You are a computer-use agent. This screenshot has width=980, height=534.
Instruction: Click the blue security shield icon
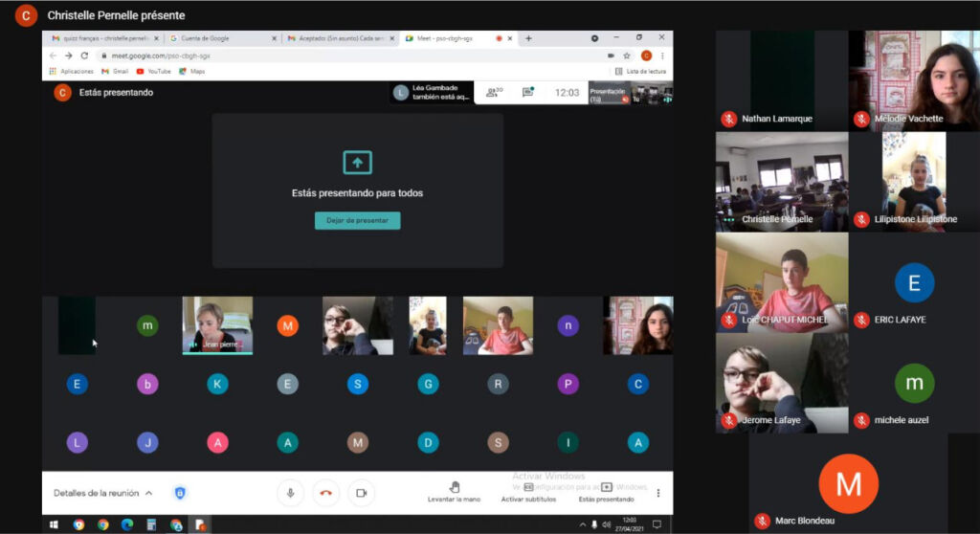[x=179, y=493]
